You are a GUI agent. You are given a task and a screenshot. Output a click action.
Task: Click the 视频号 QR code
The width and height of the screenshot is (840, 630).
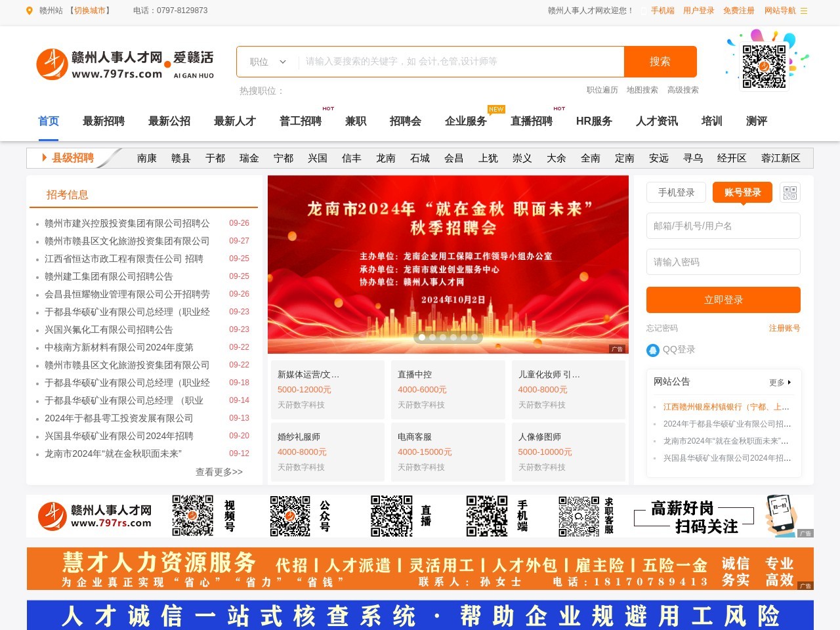click(x=192, y=516)
